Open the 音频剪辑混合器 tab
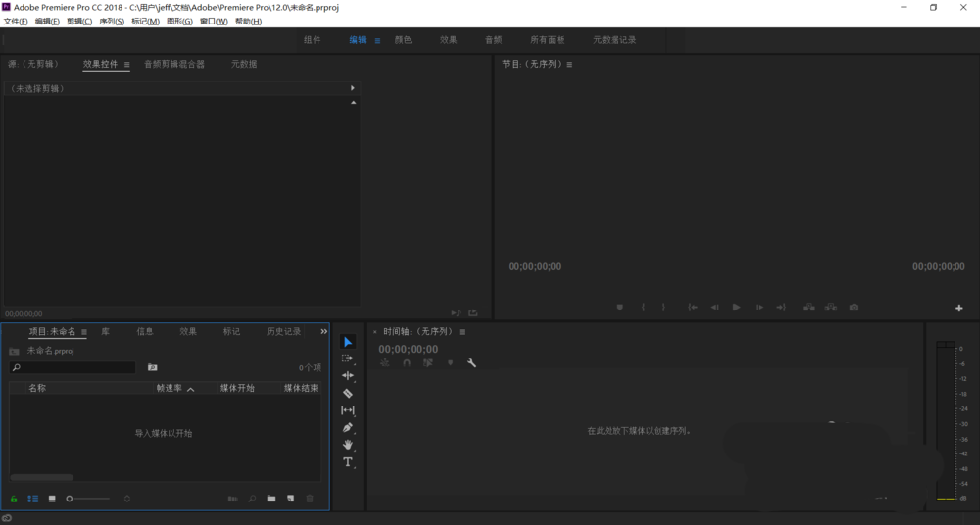Viewport: 980px width, 525px height. [174, 64]
